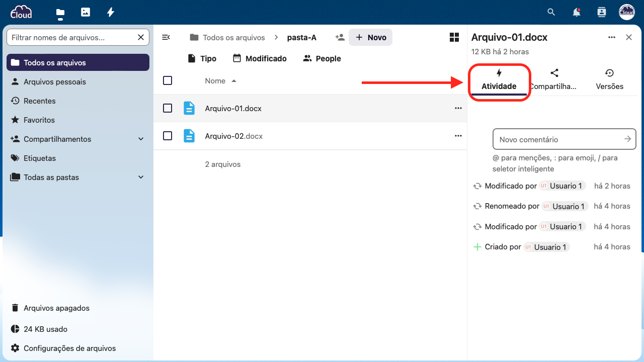Open the People filter dropdown
This screenshot has width=644, height=362.
pyautogui.click(x=322, y=58)
